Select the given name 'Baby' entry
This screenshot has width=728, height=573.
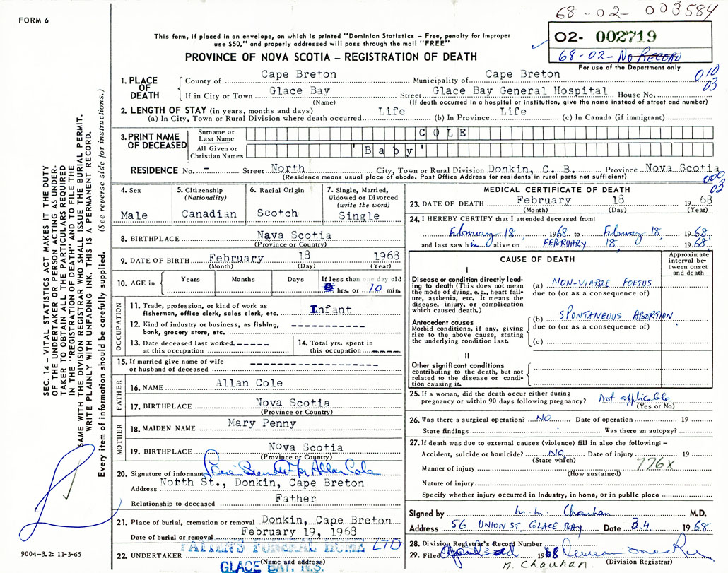[389, 150]
